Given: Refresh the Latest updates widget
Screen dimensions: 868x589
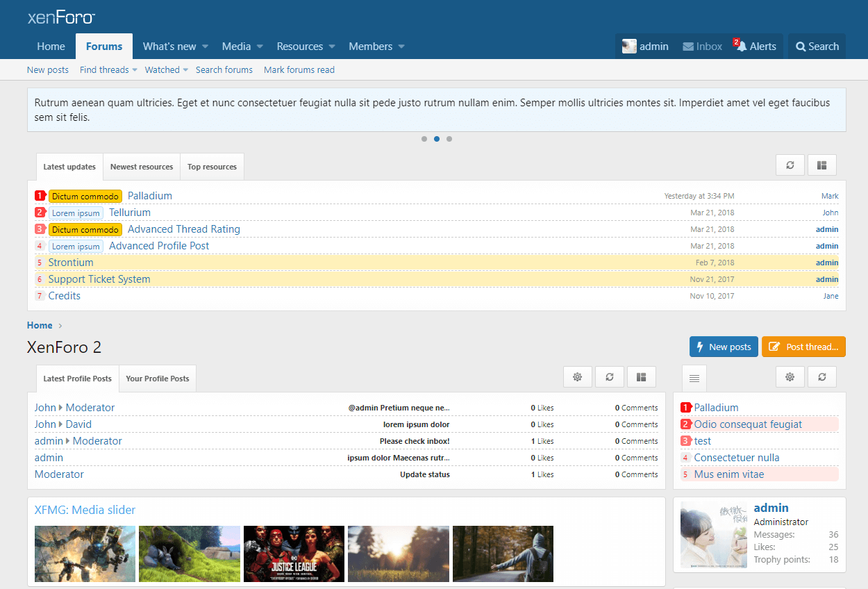Looking at the screenshot, I should coord(790,165).
